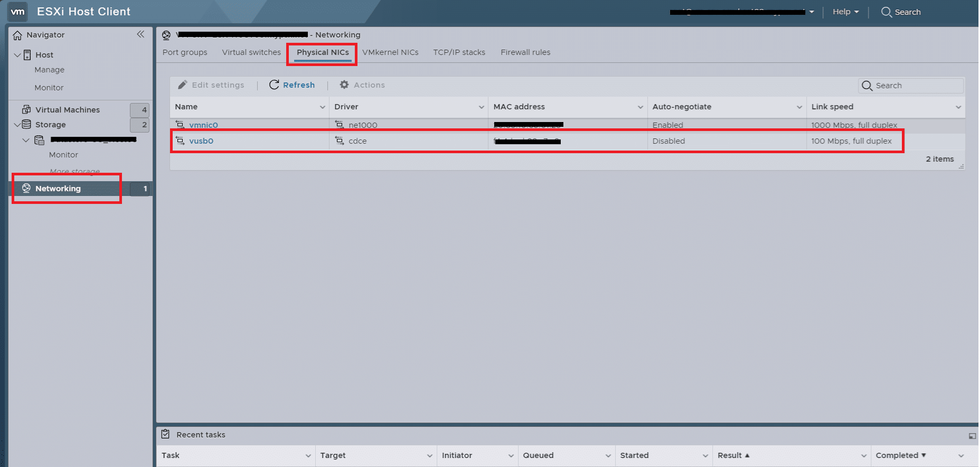Screen dimensions: 980x467
Task: Switch to the Virtual switches tab
Action: 251,52
